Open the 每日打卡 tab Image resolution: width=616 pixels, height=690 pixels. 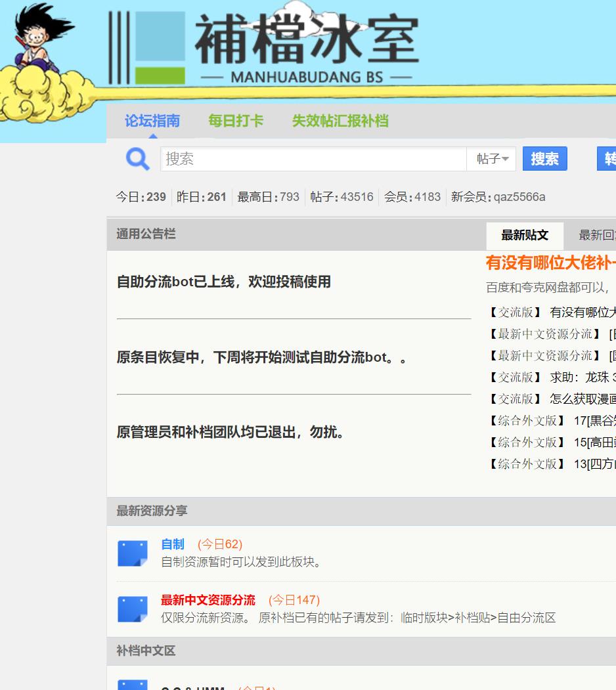point(236,121)
